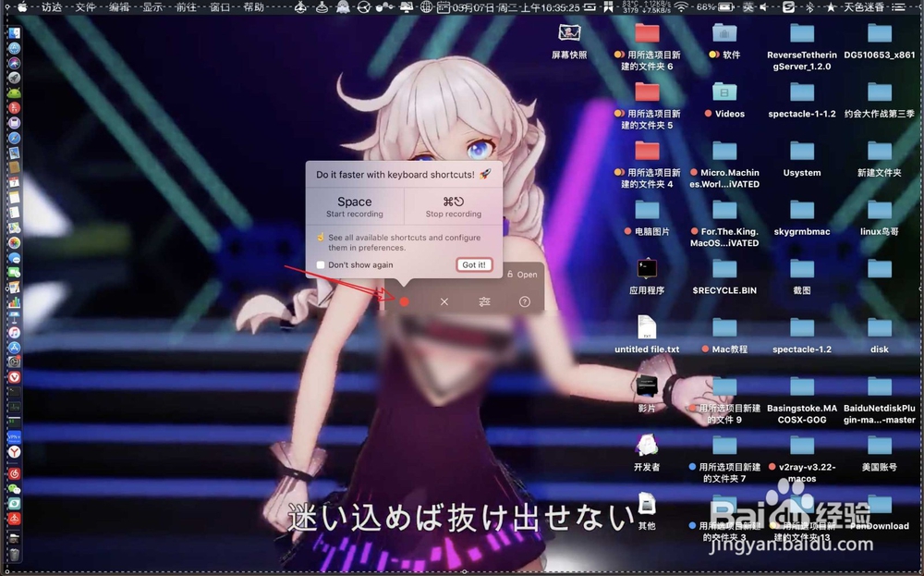Select the 电脑图片 folder
Screen dimensions: 924x576
(x=647, y=211)
